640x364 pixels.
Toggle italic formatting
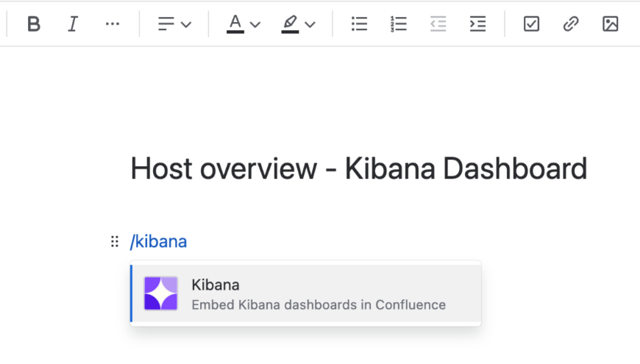point(73,24)
